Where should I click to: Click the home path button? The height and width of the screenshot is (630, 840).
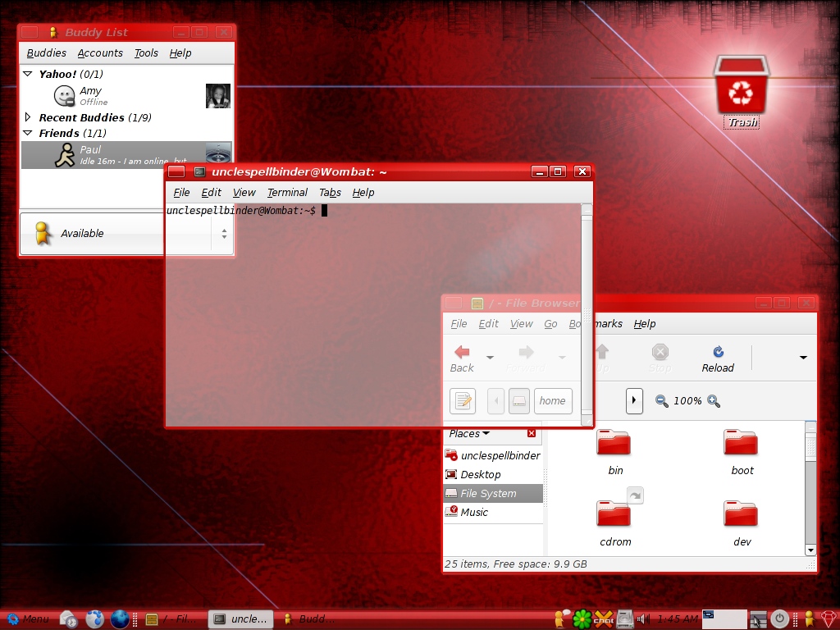(x=552, y=400)
